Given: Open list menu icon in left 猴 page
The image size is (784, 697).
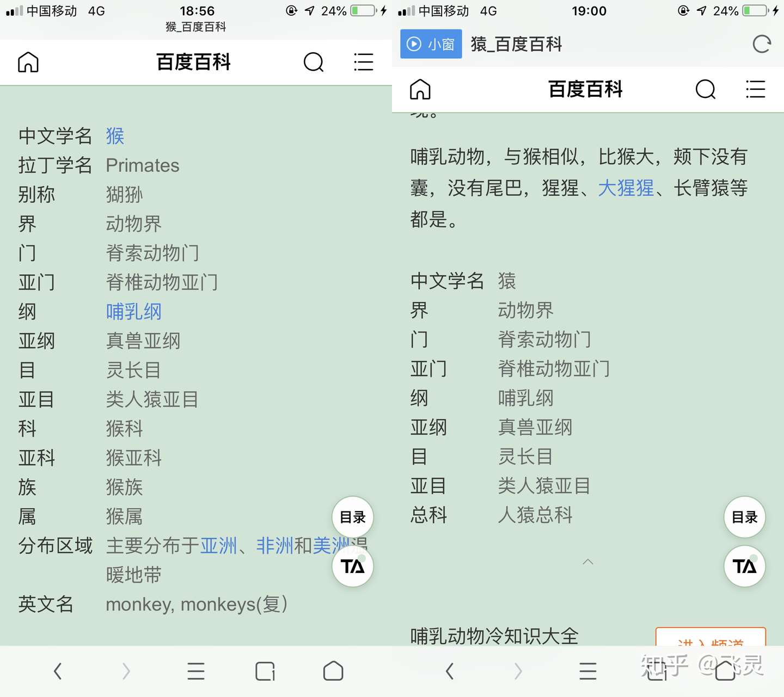Looking at the screenshot, I should [x=363, y=62].
